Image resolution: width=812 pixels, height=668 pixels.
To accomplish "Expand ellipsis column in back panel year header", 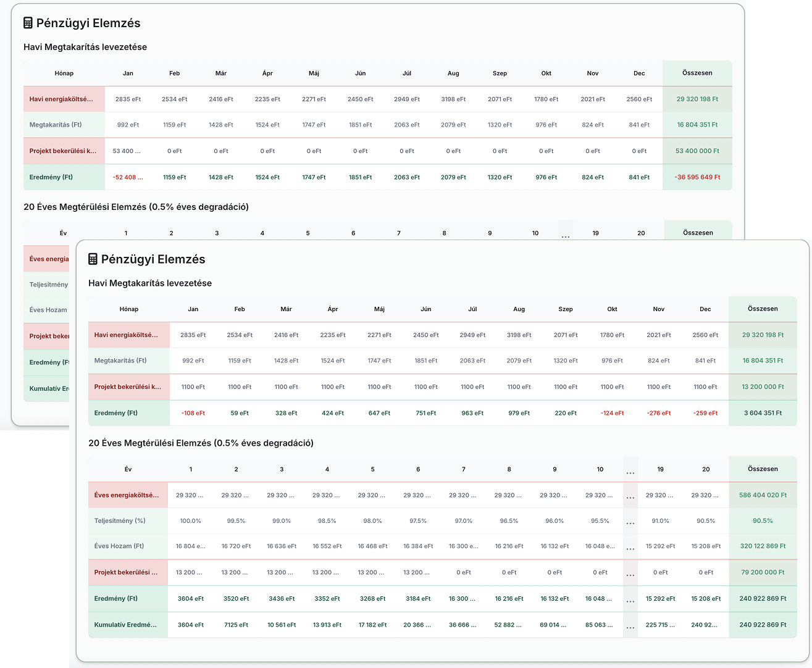I will click(565, 235).
